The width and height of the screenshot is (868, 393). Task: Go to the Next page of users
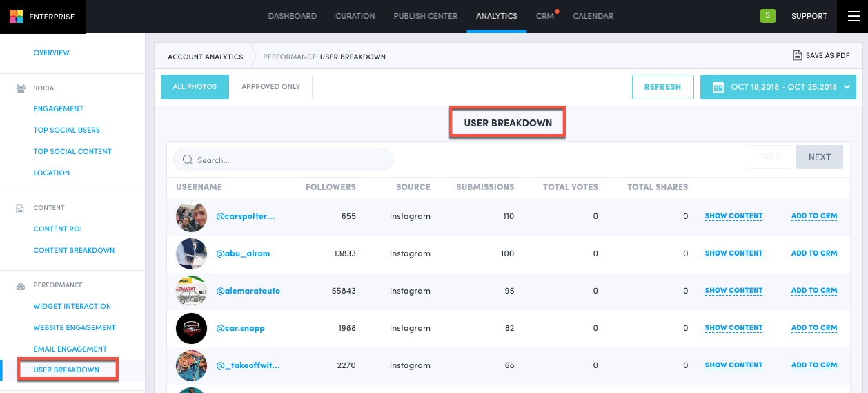click(x=819, y=157)
